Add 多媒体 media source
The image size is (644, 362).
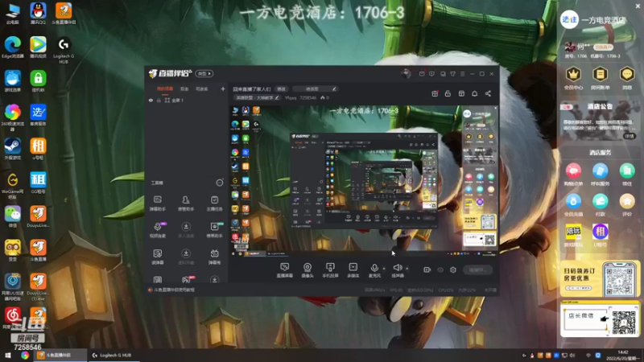353,270
